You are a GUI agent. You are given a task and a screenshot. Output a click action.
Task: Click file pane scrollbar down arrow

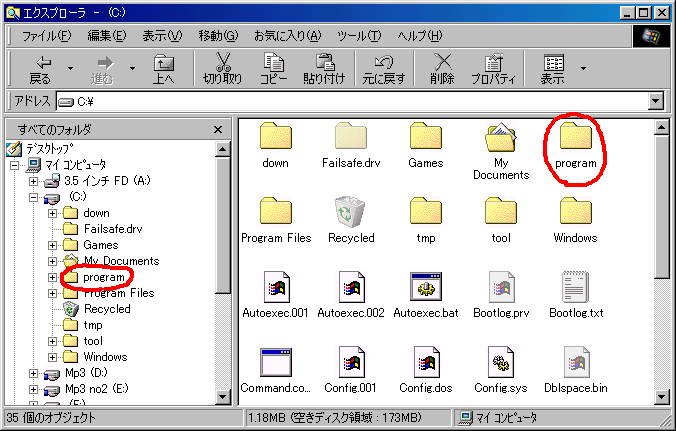pos(662,397)
